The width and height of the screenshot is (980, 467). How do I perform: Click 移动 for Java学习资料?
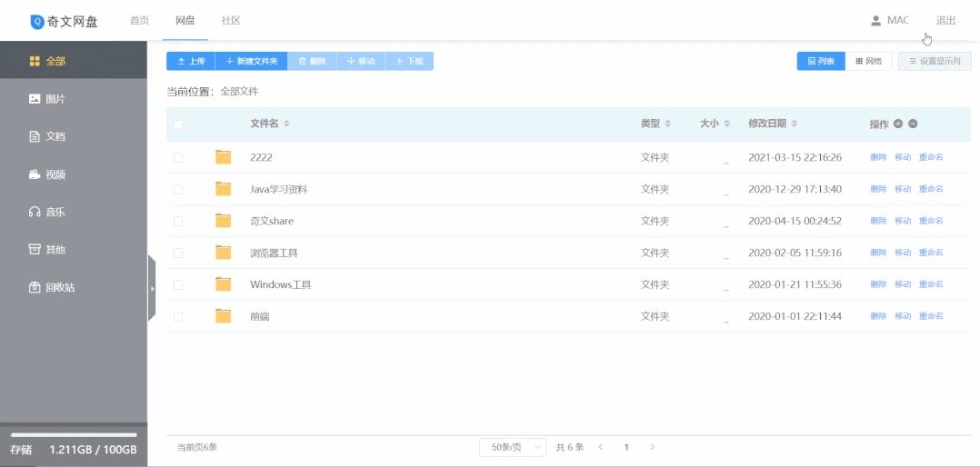[903, 189]
